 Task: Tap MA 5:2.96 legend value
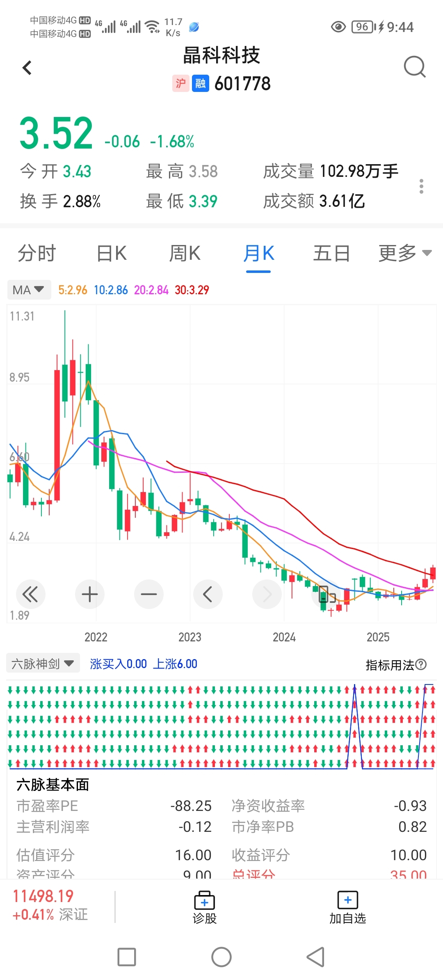coord(73,290)
